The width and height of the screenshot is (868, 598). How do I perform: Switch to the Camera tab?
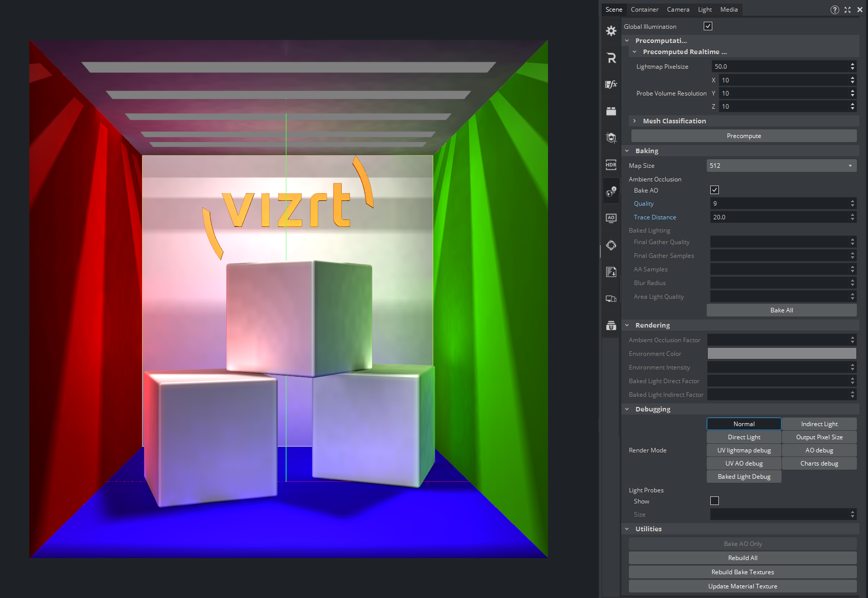click(677, 10)
